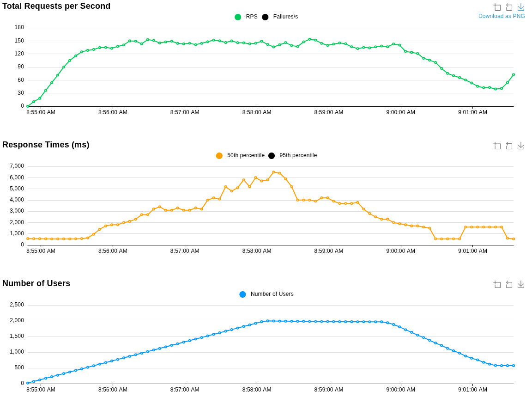Click the blue Number of Users legend dot
The width and height of the screenshot is (532, 416).
point(242,294)
